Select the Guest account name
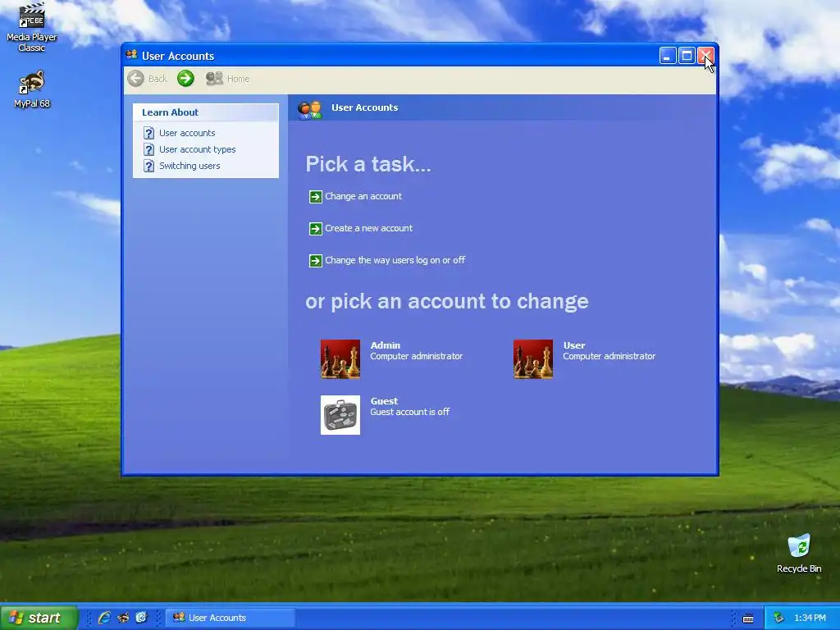Screen dimensions: 840x630 (x=384, y=401)
